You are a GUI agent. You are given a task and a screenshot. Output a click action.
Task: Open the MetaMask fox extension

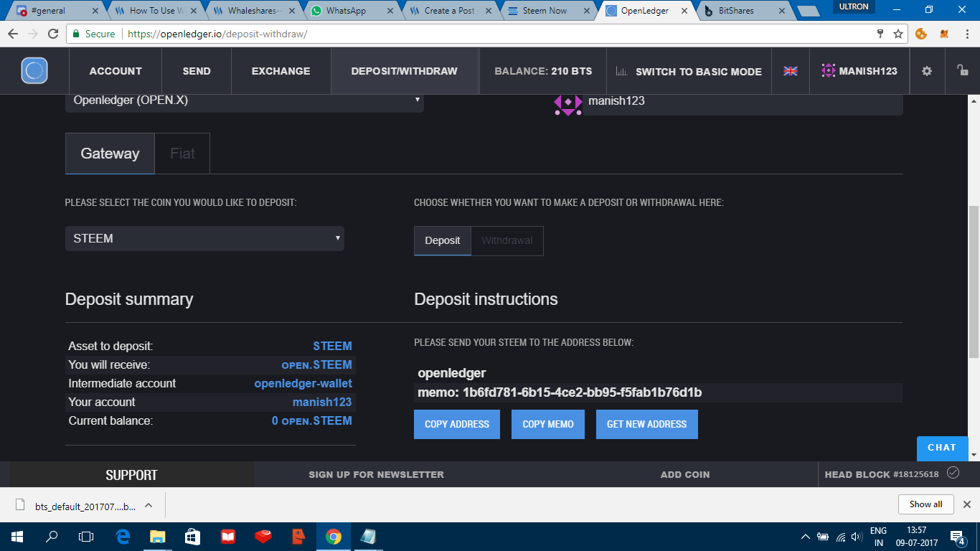[x=944, y=34]
